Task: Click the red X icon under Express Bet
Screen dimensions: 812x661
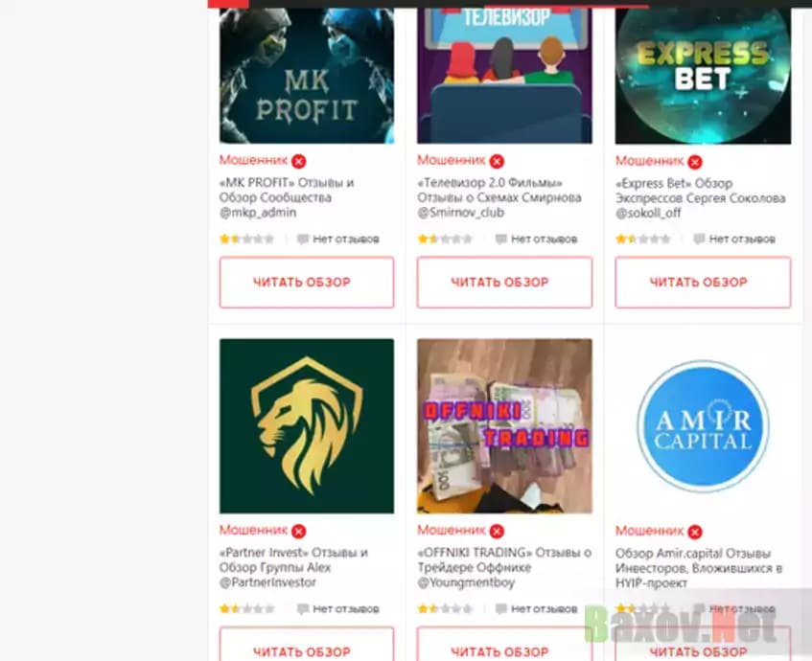Action: [x=695, y=162]
